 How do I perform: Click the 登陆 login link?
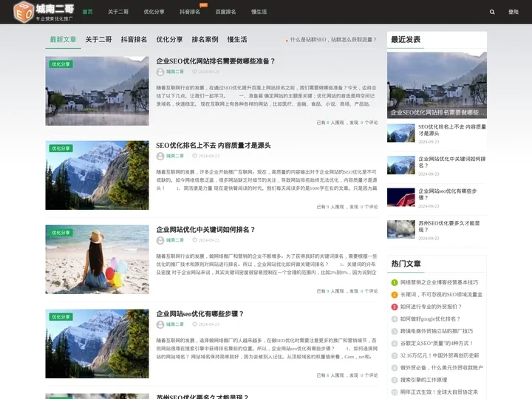click(x=514, y=12)
